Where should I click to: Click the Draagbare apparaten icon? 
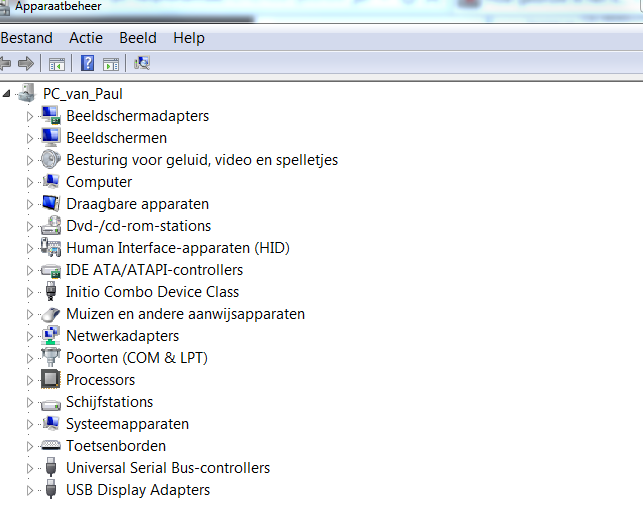point(51,203)
